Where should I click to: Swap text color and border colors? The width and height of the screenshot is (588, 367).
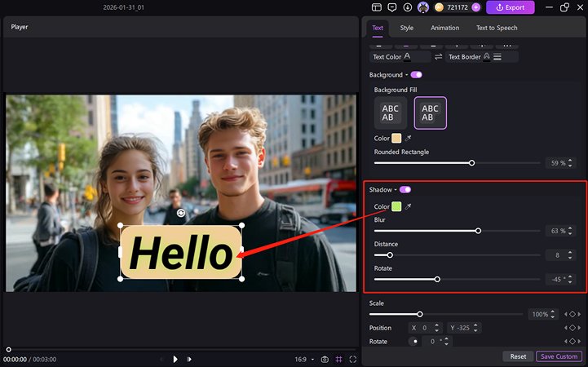pos(438,56)
